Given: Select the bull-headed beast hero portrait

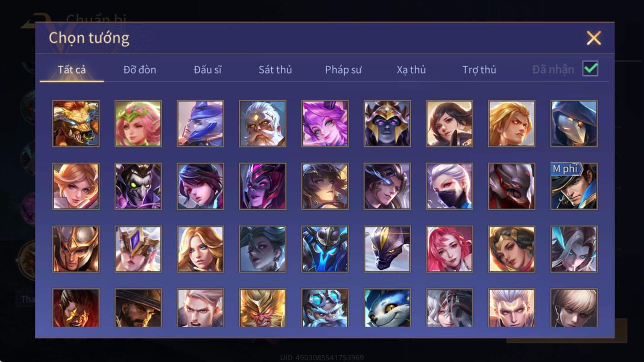Looking at the screenshot, I should (76, 123).
